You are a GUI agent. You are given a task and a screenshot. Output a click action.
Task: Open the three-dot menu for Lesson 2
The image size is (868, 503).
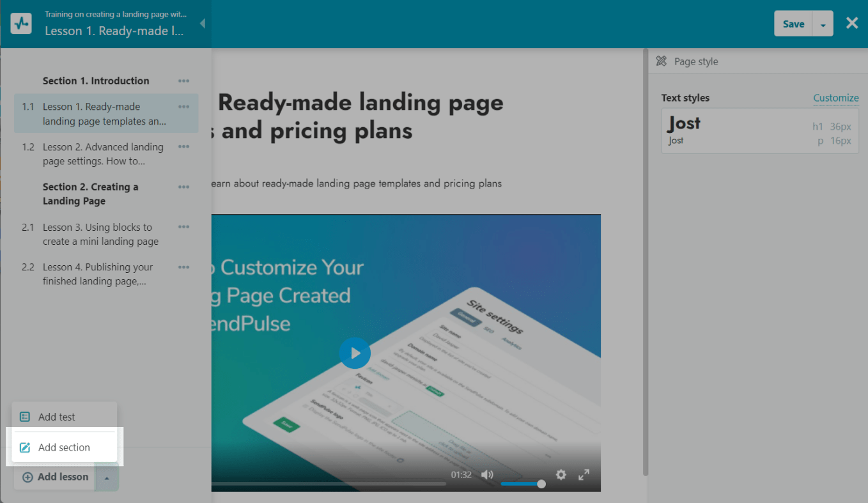click(x=184, y=147)
